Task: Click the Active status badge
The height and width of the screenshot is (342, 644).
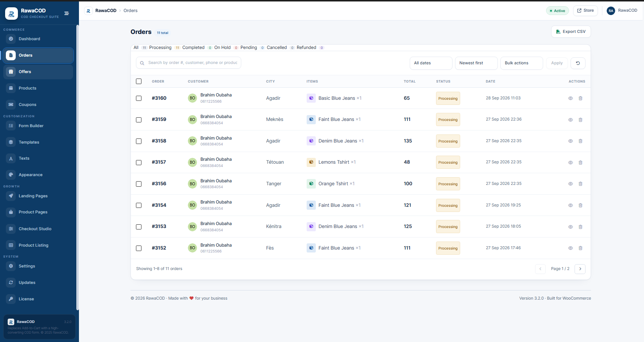Action: point(557,11)
